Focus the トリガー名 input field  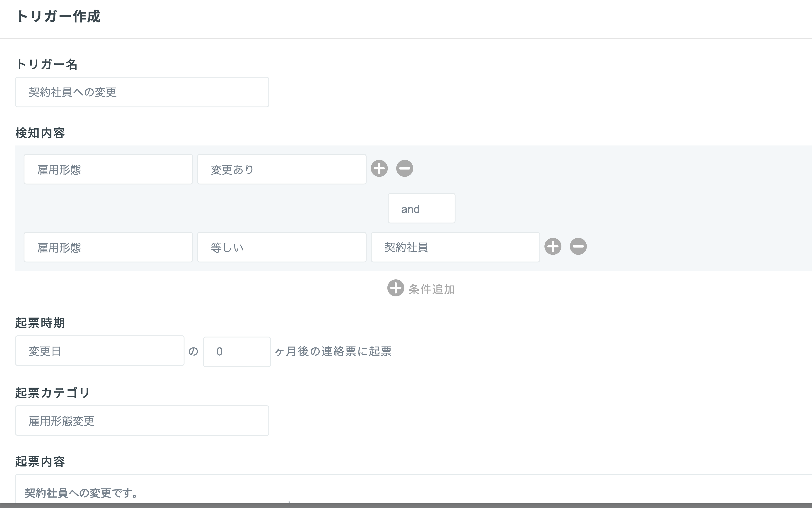pos(142,92)
